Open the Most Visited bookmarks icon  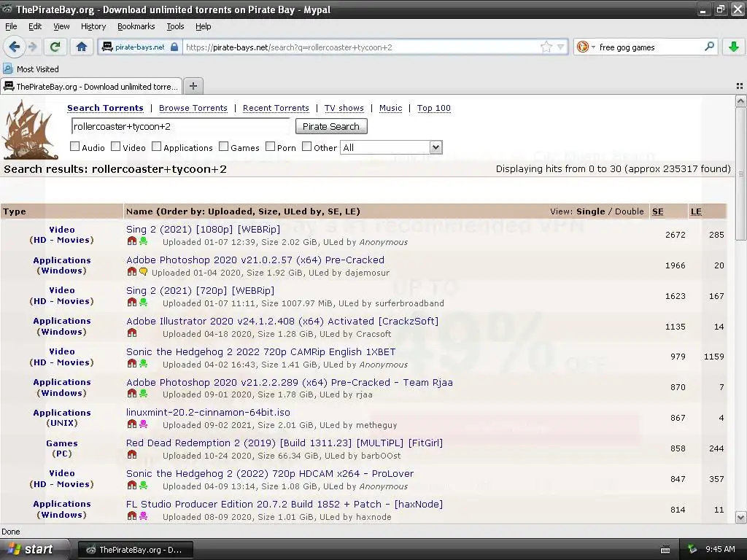8,69
